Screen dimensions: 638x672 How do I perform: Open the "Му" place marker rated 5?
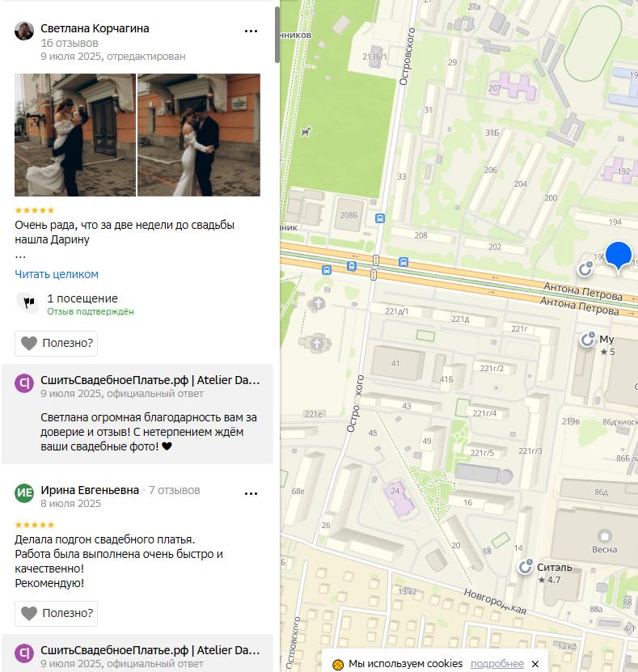coord(588,340)
